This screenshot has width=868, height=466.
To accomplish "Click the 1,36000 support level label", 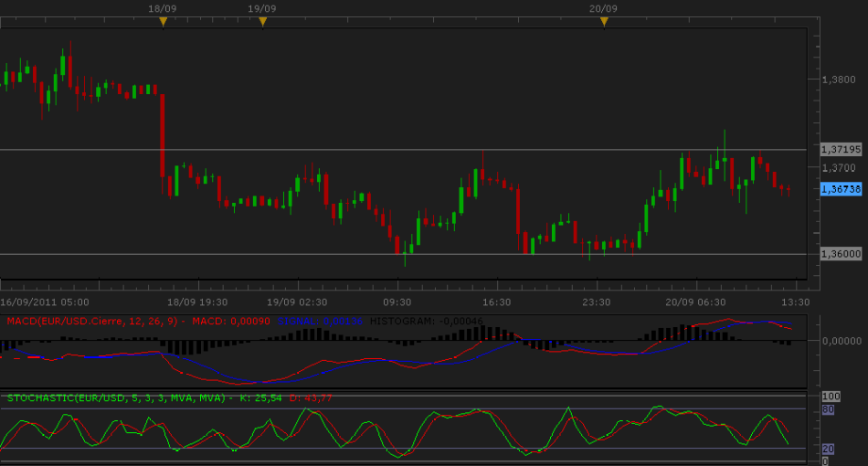I will [841, 254].
